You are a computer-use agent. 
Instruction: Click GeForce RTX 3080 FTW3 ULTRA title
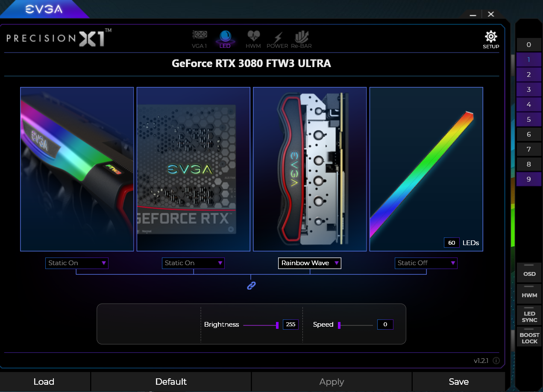(x=251, y=64)
